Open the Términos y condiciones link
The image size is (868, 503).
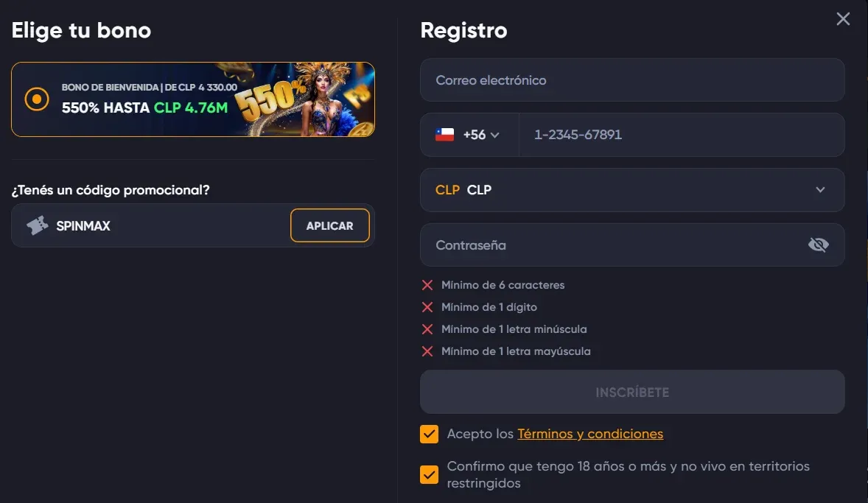(x=590, y=434)
